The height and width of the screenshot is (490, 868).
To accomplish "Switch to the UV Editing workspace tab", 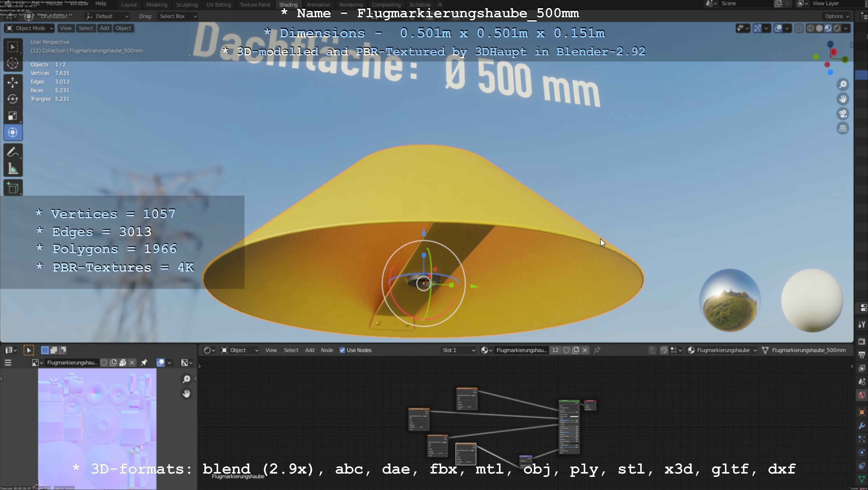I will click(219, 5).
